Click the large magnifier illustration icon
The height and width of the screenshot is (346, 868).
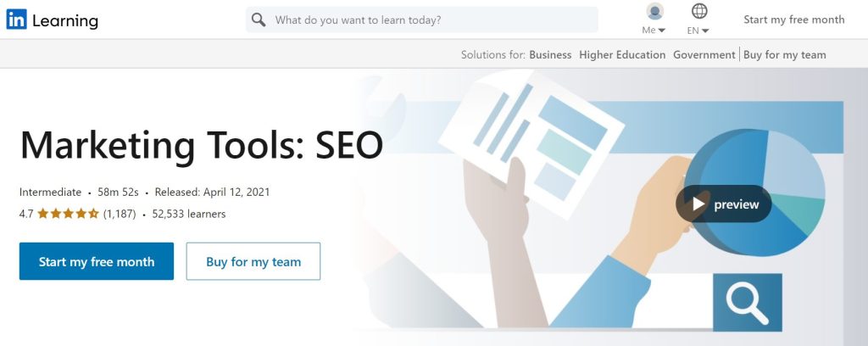[x=747, y=303]
